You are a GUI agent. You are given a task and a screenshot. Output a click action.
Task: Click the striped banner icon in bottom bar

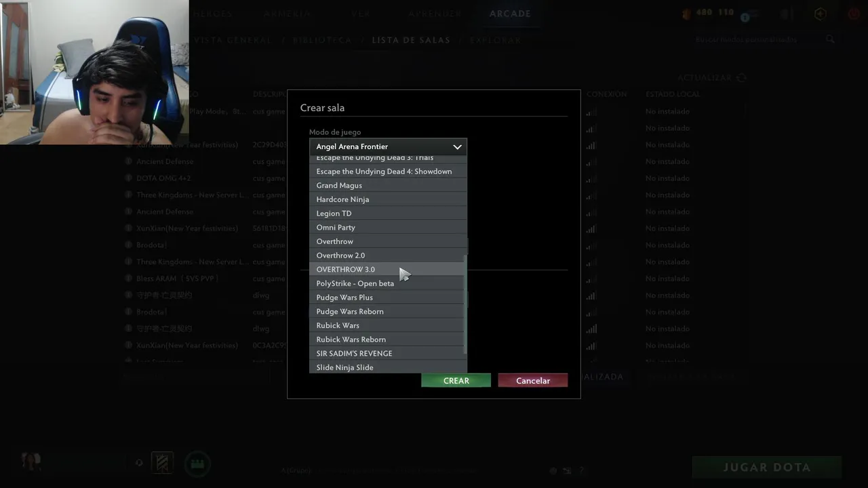click(x=162, y=463)
